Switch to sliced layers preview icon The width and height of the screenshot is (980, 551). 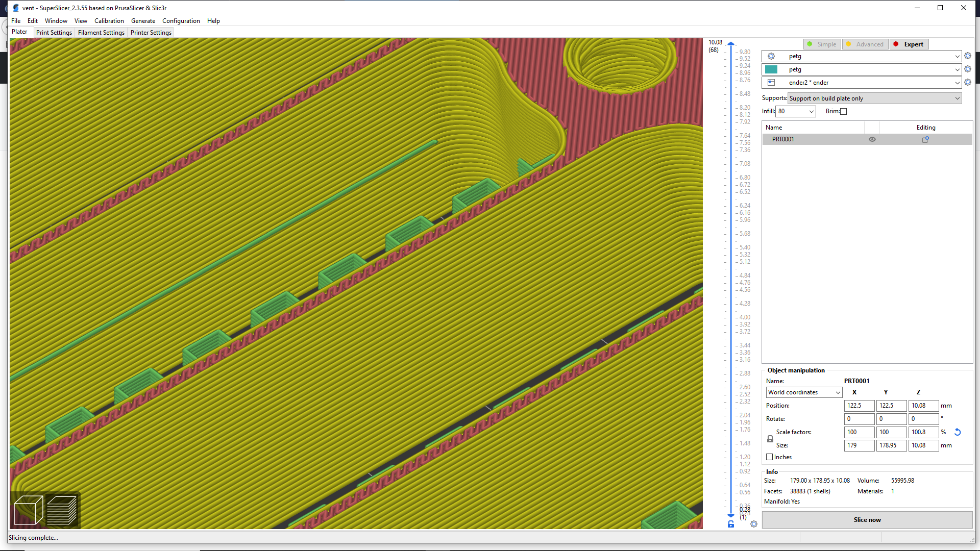click(x=61, y=510)
